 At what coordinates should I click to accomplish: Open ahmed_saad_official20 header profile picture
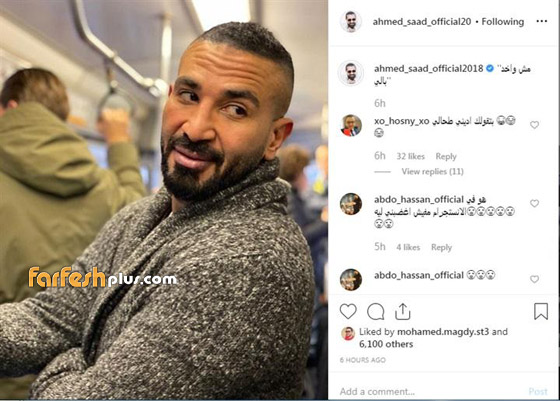[350, 21]
